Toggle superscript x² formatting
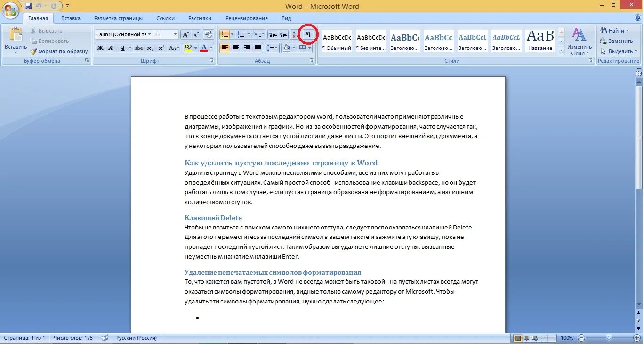The image size is (644, 344). coord(161,48)
